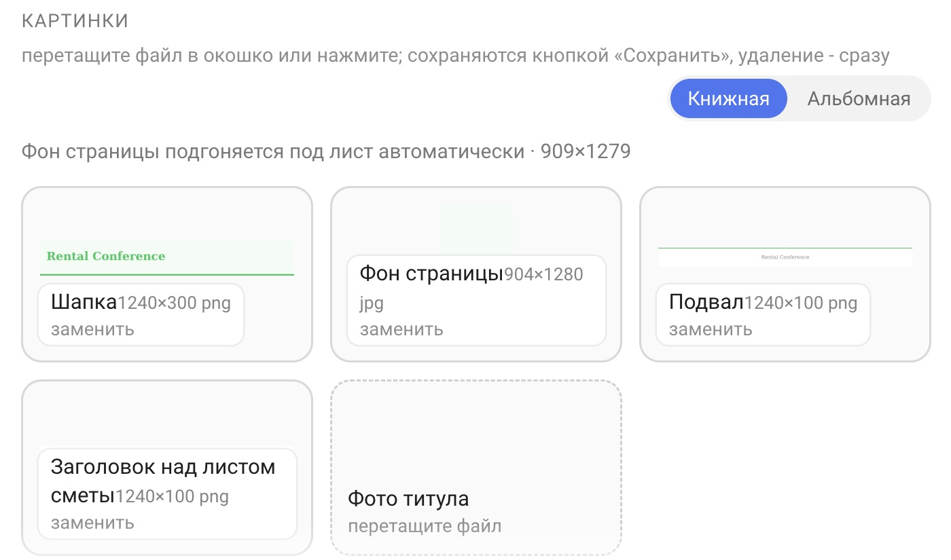This screenshot has height=560, width=951.
Task: Click the "Шапка" card label
Action: coord(84,303)
